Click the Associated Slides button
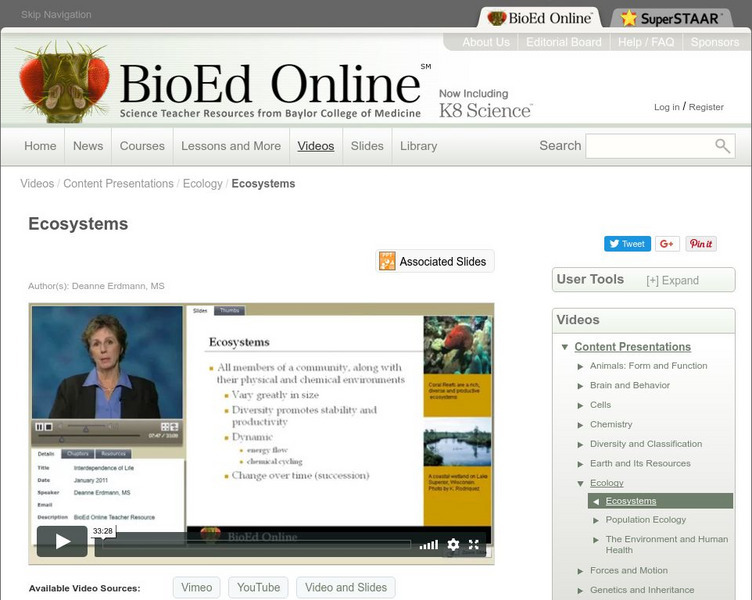Viewport: 752px width, 600px height. tap(435, 261)
